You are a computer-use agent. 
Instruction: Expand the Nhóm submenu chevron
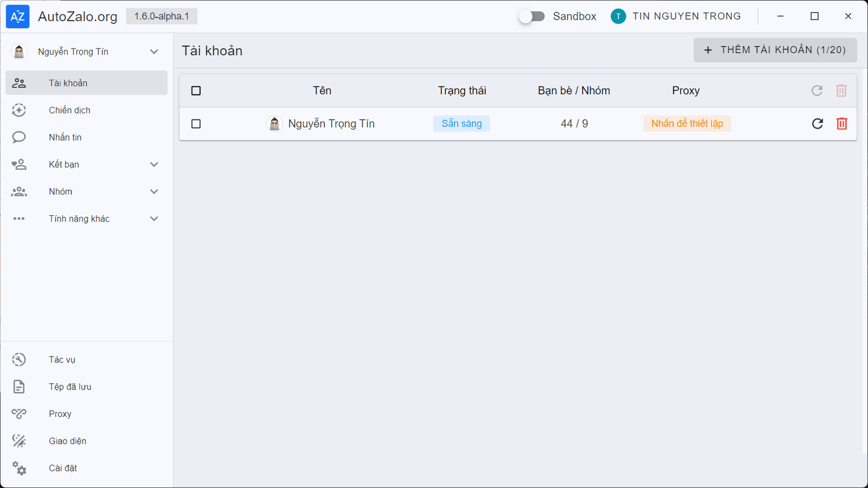click(154, 191)
